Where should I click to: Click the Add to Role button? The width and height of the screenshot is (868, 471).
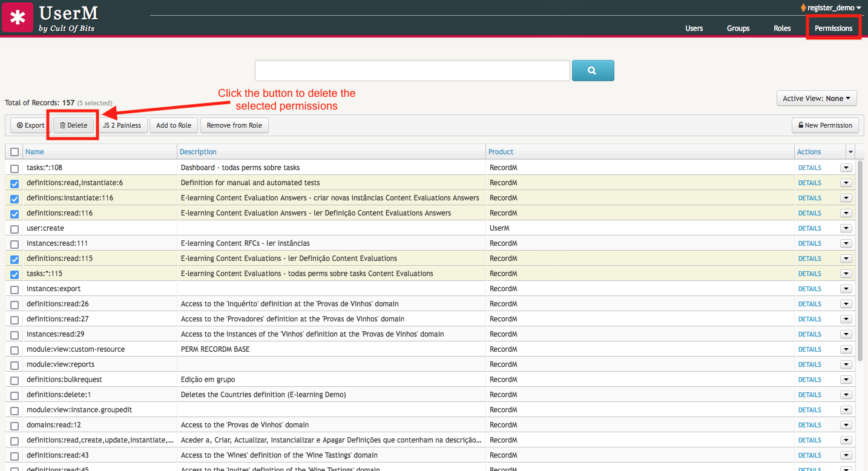click(174, 125)
